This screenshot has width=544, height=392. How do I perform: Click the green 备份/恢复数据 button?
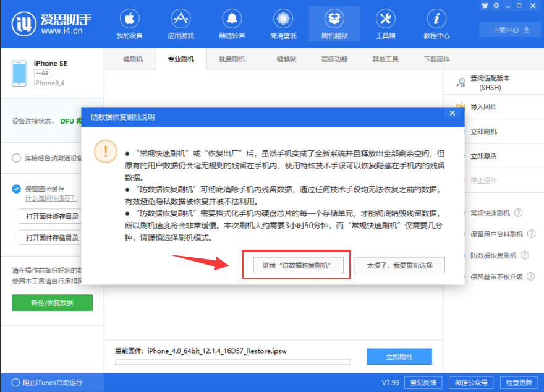51,302
